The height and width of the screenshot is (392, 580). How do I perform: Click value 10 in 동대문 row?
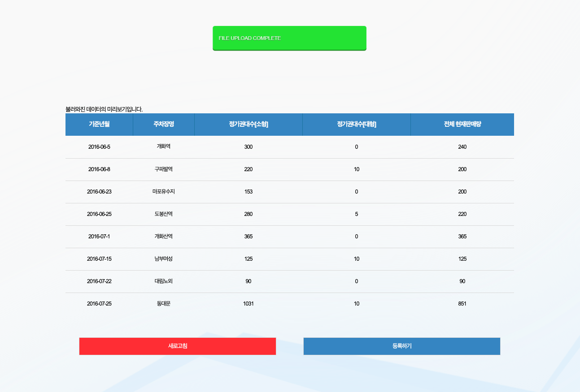[x=357, y=304]
